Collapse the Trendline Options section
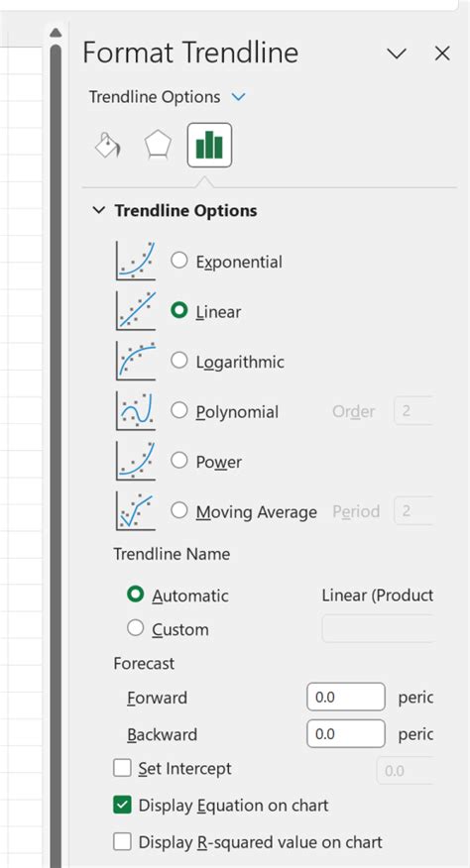 [98, 210]
